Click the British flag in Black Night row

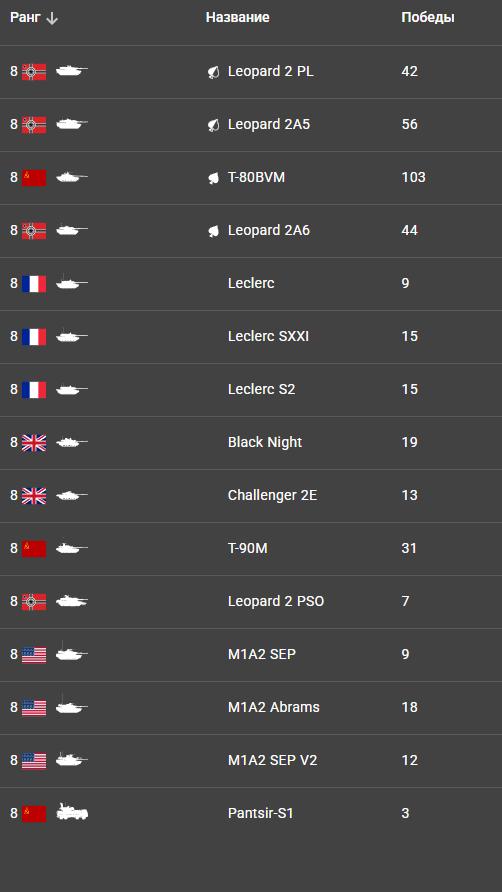coord(34,443)
